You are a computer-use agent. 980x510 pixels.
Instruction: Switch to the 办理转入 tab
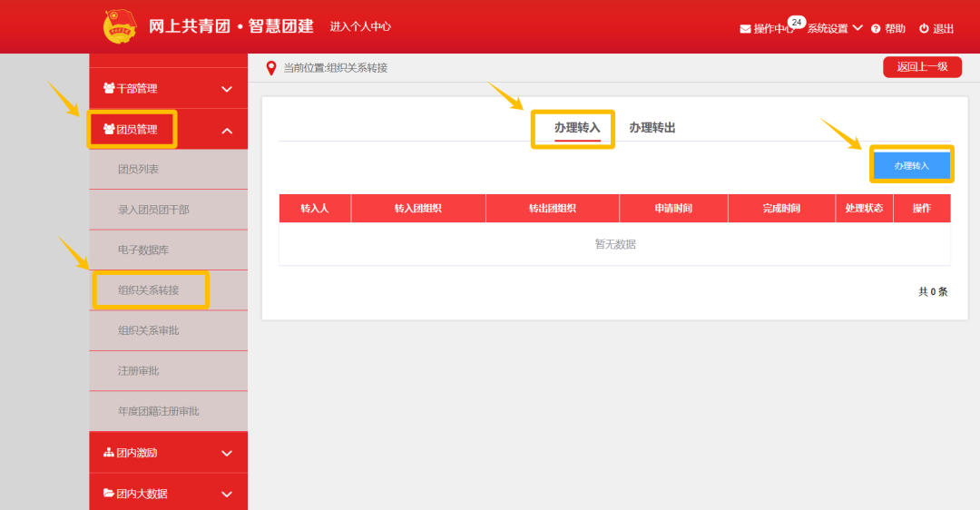tap(577, 128)
